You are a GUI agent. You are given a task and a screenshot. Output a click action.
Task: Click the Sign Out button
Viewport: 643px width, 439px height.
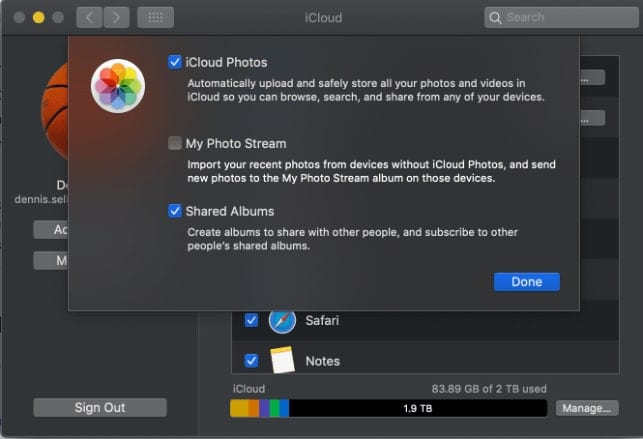point(100,407)
